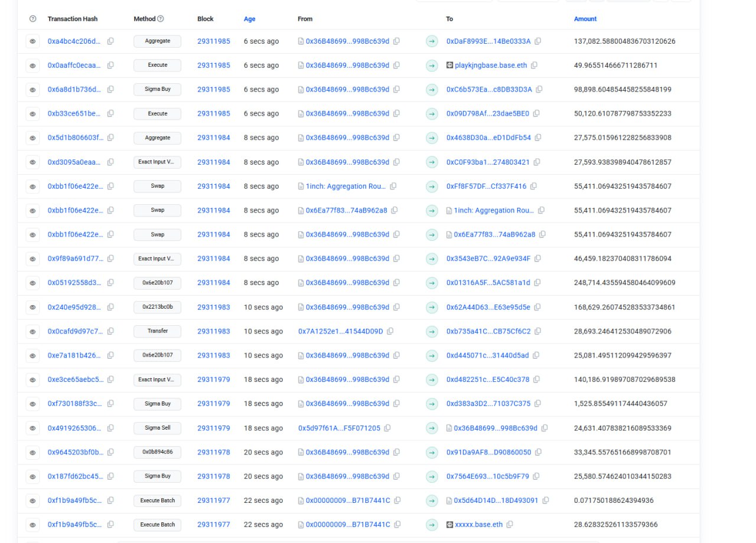Open block 29311983 in Transfer row
This screenshot has width=756, height=543.
(214, 332)
